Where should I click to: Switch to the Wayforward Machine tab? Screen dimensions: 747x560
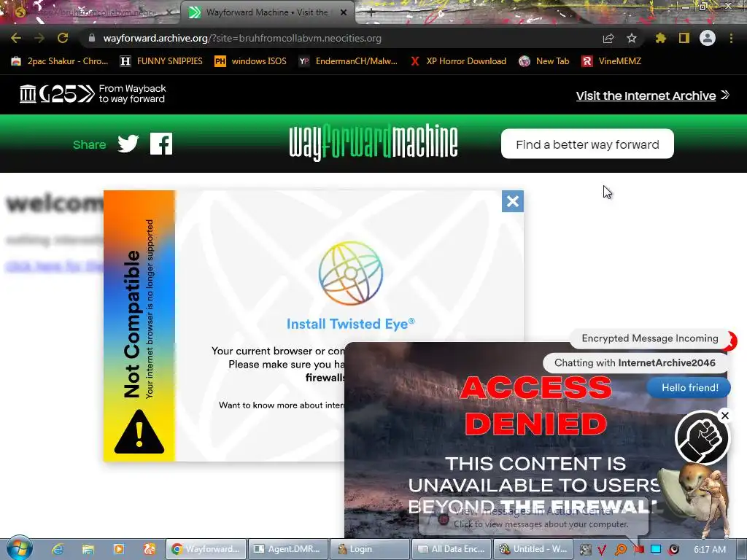[x=267, y=12]
